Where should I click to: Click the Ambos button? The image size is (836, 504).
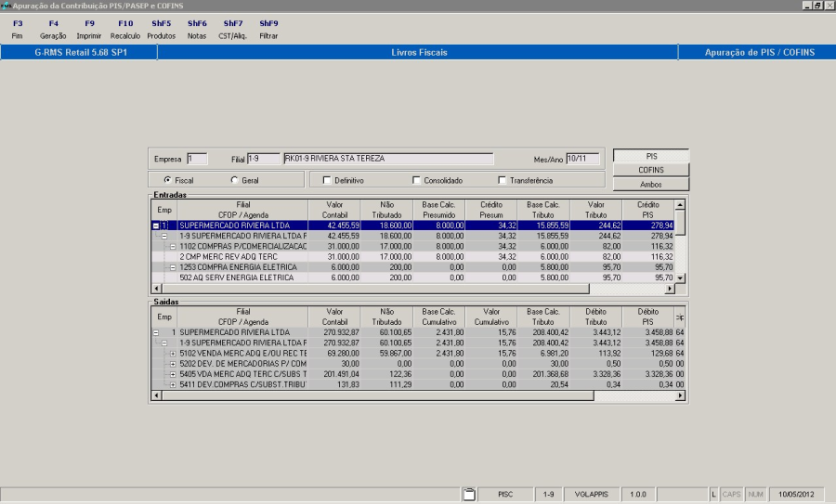(650, 184)
